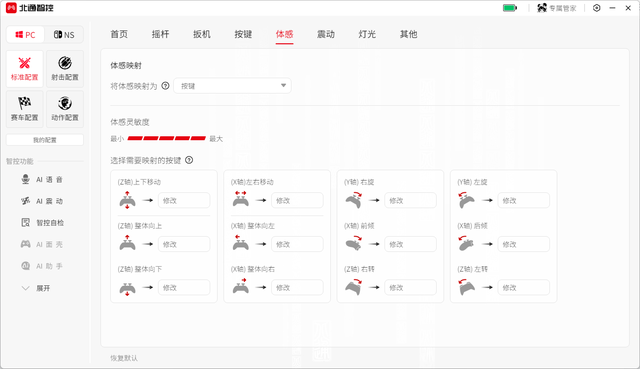This screenshot has height=369, width=640.
Task: Click controller icon for (Z轴) 整体向上
Action: (x=127, y=243)
